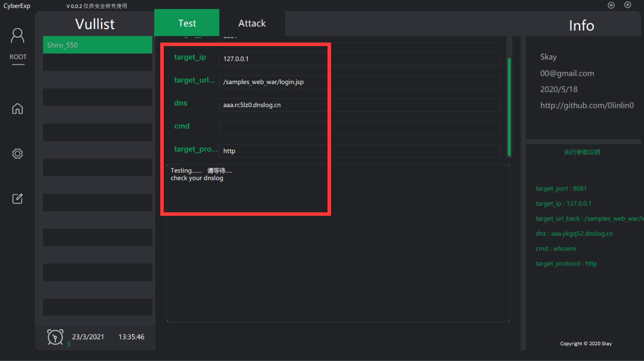The height and width of the screenshot is (361, 644).
Task: Select Shiro_550 in Vullist
Action: pyautogui.click(x=98, y=45)
